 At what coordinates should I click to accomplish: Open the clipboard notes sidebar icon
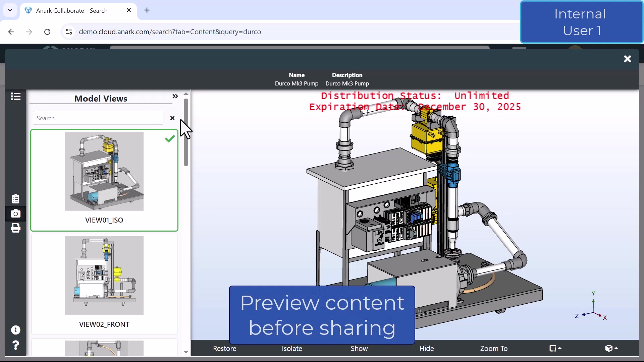point(15,199)
